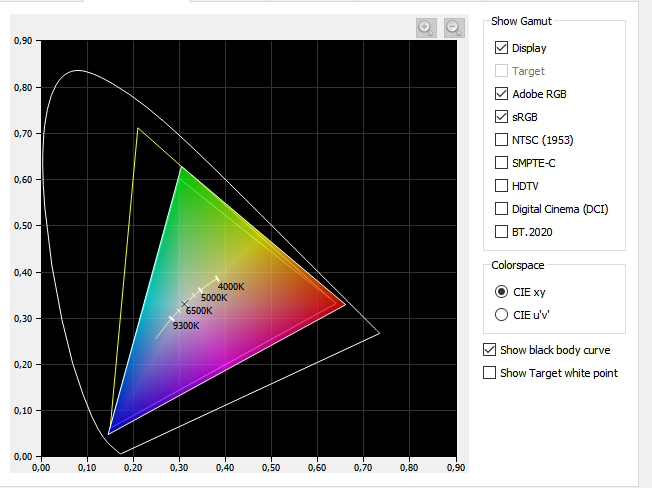Image resolution: width=652 pixels, height=488 pixels.
Task: Switch colorspace to CIE u'v'
Action: [502, 315]
